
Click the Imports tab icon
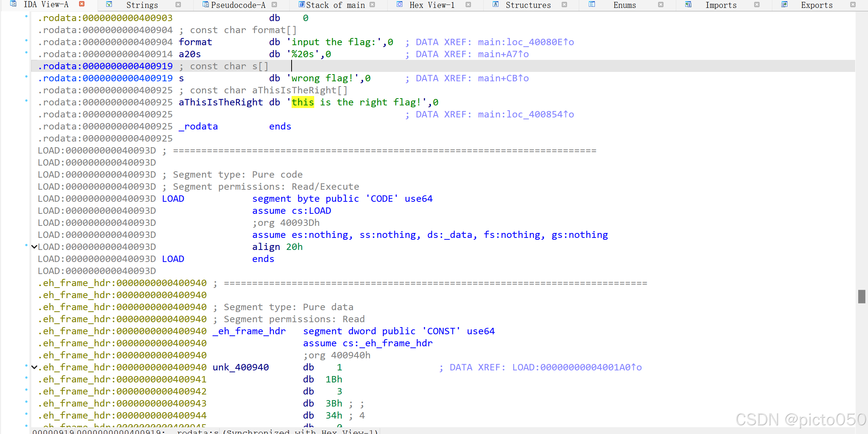tap(688, 5)
